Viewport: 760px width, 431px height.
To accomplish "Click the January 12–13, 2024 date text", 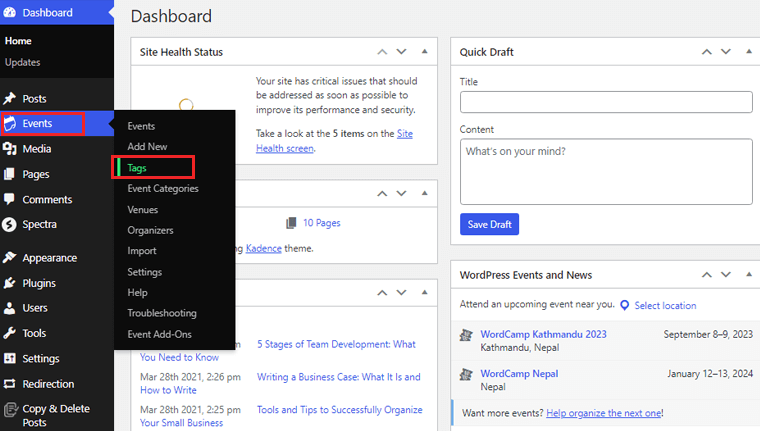I will pyautogui.click(x=710, y=374).
